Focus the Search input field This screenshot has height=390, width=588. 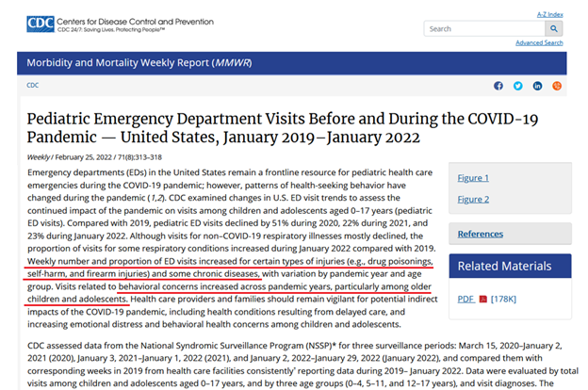484,28
